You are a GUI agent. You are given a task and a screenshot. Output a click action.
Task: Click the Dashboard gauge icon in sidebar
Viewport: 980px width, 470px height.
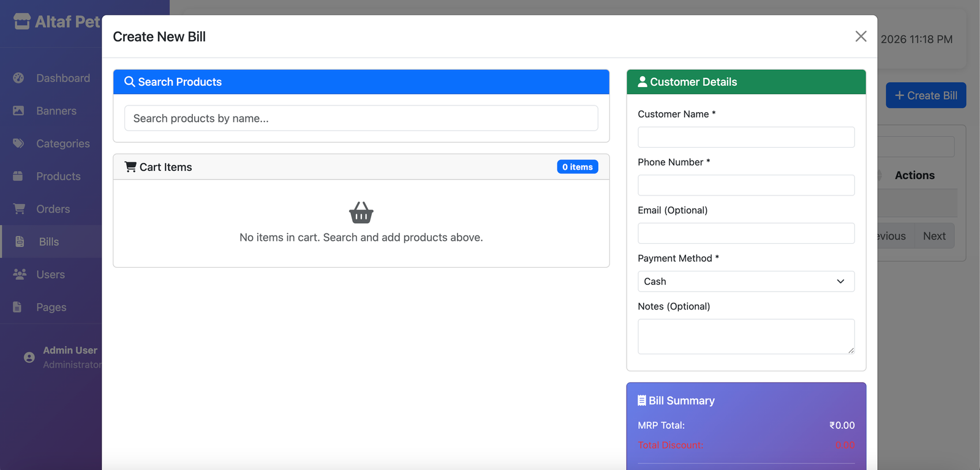(18, 78)
